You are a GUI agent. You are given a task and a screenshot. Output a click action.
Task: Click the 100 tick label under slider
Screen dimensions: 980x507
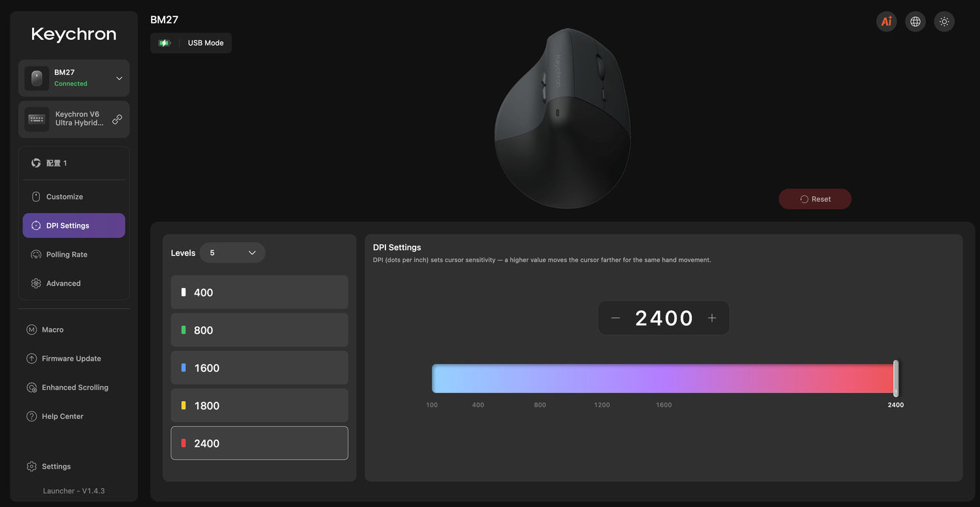tap(432, 405)
